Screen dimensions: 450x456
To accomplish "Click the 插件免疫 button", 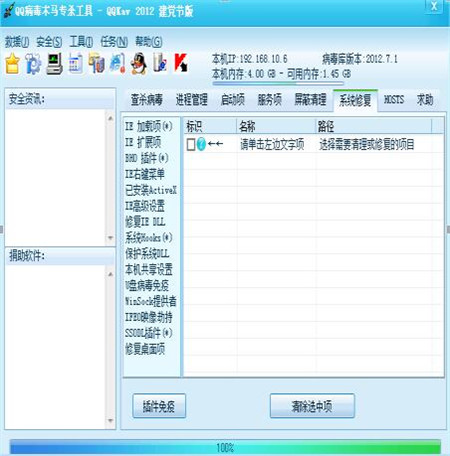I will coord(159,406).
